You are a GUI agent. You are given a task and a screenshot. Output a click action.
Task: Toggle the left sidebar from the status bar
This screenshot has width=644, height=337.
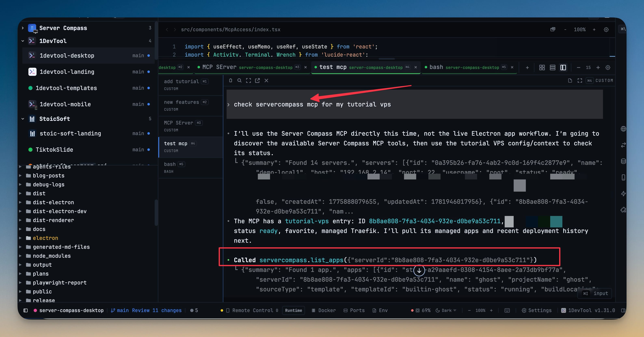tap(26, 310)
